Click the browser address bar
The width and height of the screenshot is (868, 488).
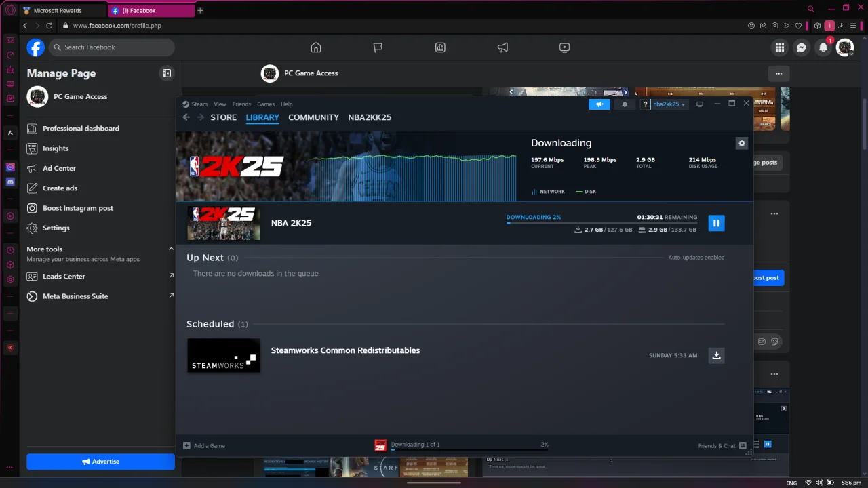click(400, 26)
